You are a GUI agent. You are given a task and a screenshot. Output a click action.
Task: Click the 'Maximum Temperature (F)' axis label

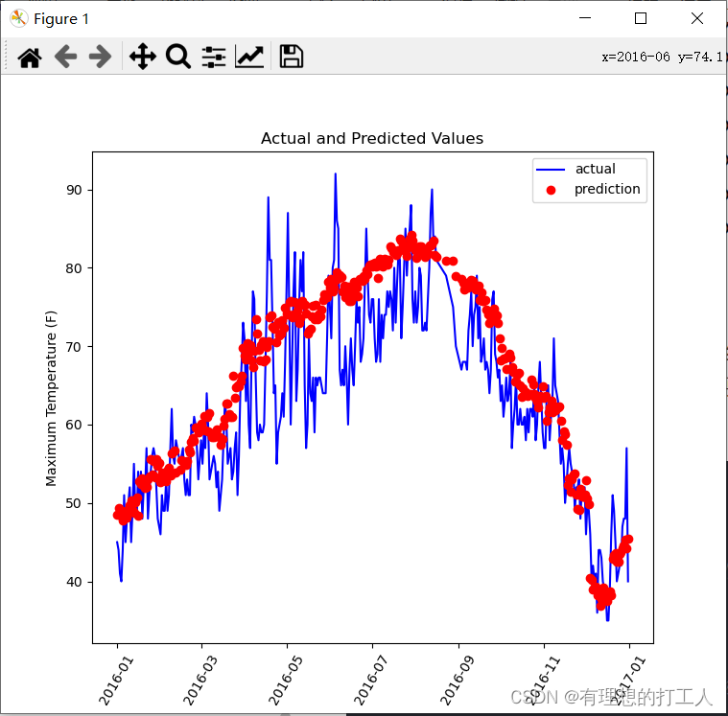click(x=51, y=398)
